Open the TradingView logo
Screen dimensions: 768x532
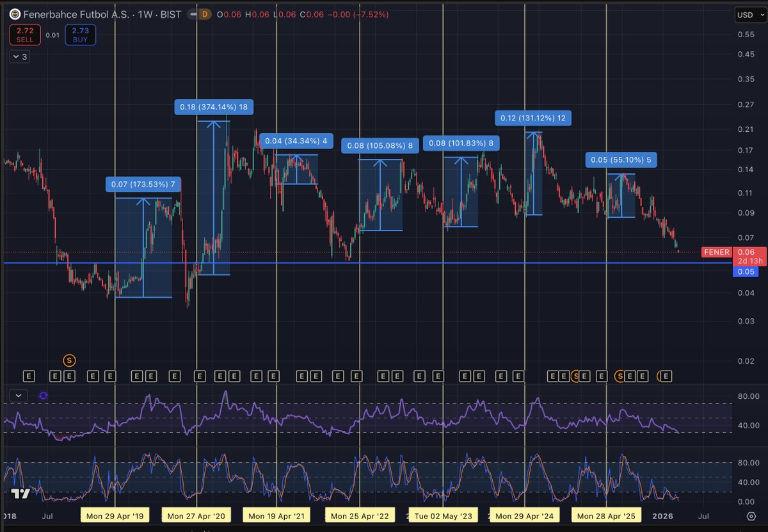20,494
